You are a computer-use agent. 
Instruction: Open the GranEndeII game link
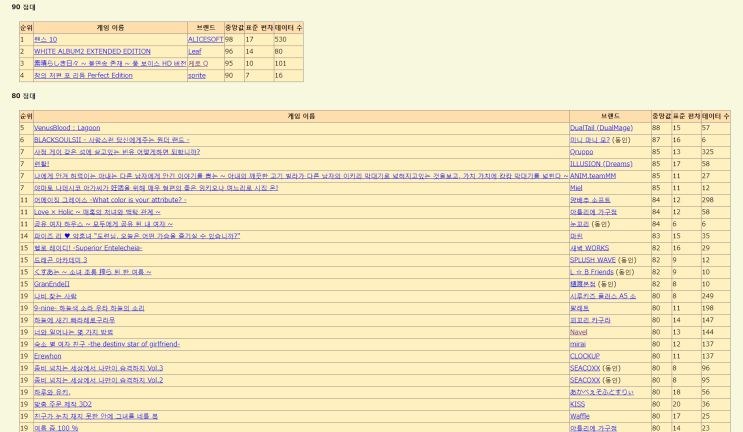point(52,284)
